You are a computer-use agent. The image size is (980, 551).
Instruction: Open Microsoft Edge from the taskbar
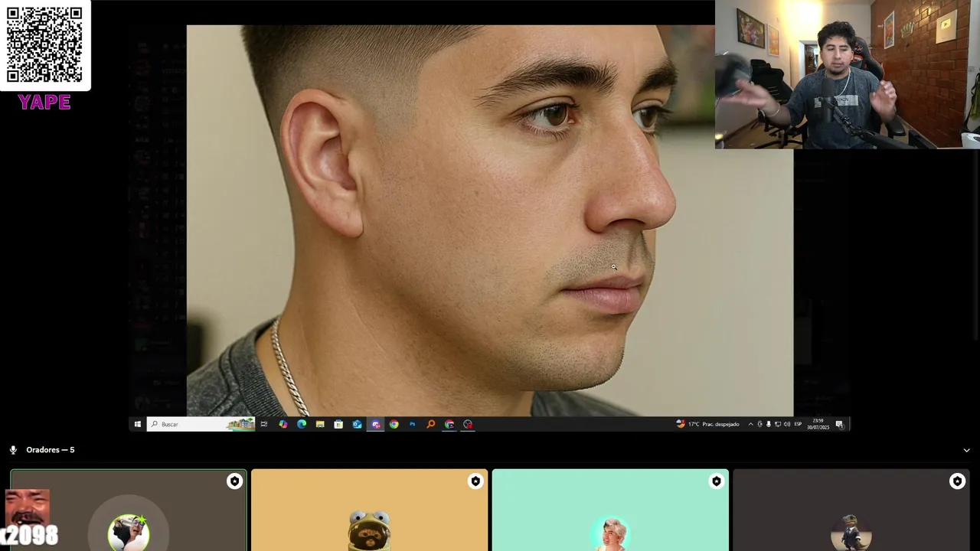point(302,424)
